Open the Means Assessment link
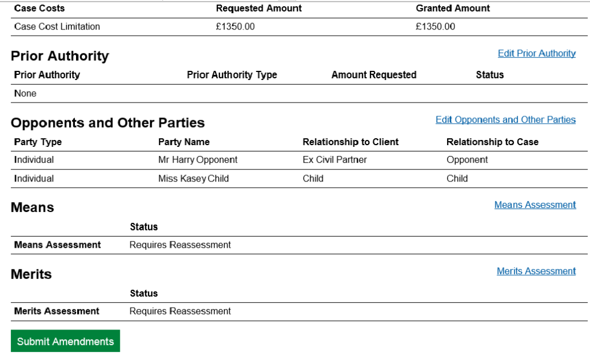 coord(535,205)
